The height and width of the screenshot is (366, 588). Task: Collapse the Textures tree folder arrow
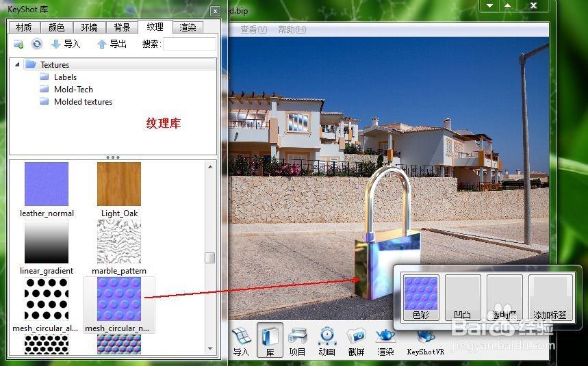point(17,65)
